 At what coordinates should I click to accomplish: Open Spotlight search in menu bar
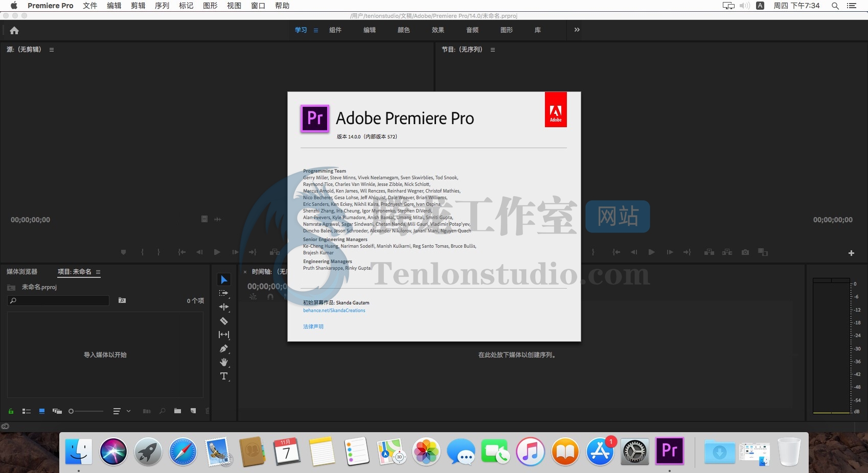835,6
